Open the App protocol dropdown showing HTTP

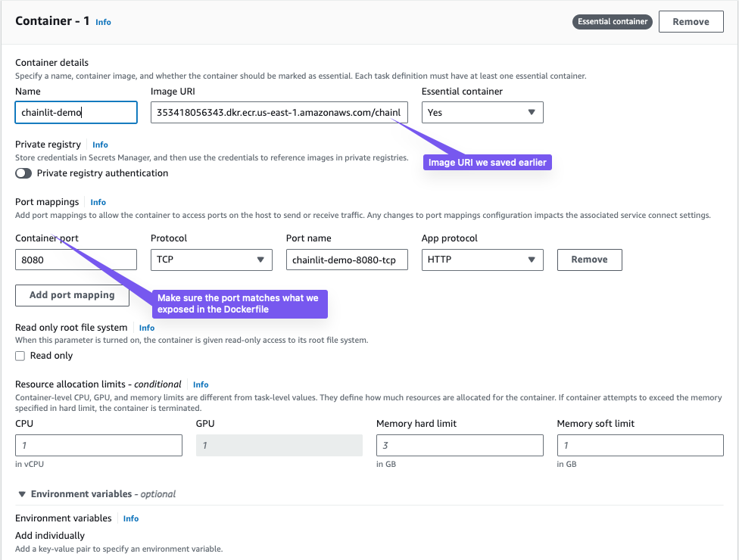[x=482, y=260]
